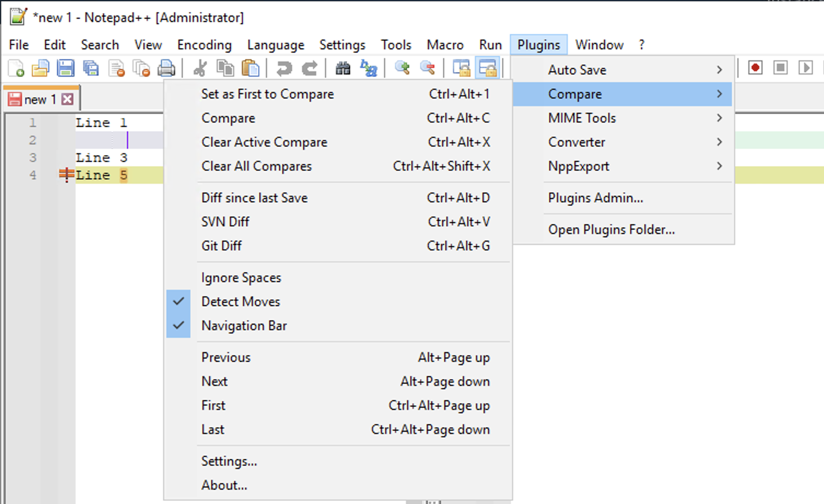Screen dimensions: 824x504
Task: Run the recorded macro playback icon
Action: click(805, 67)
